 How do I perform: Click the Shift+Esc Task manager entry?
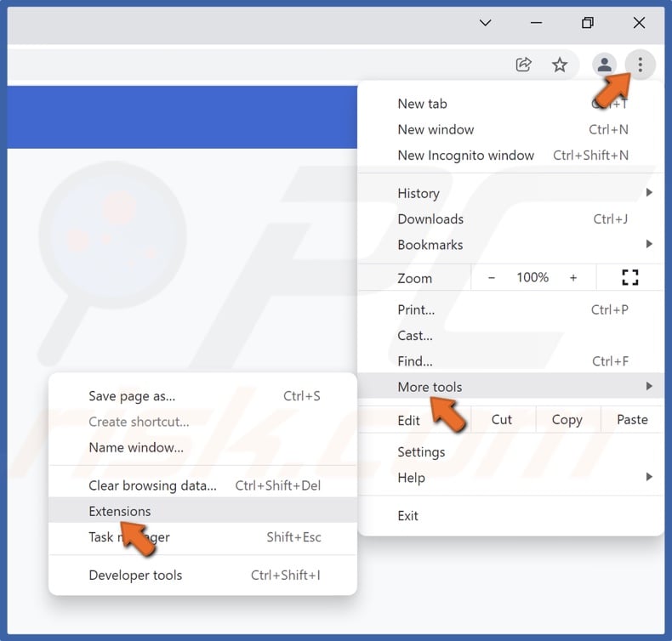(202, 536)
